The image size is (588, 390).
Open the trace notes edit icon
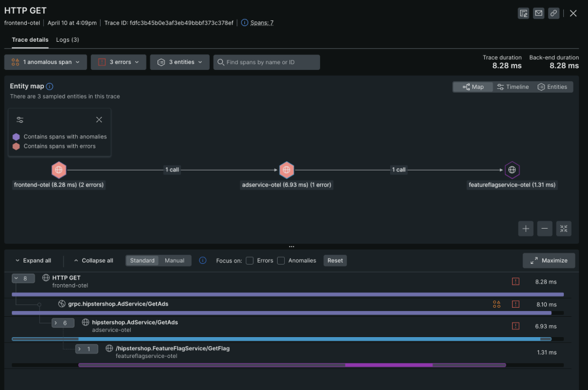tap(523, 13)
